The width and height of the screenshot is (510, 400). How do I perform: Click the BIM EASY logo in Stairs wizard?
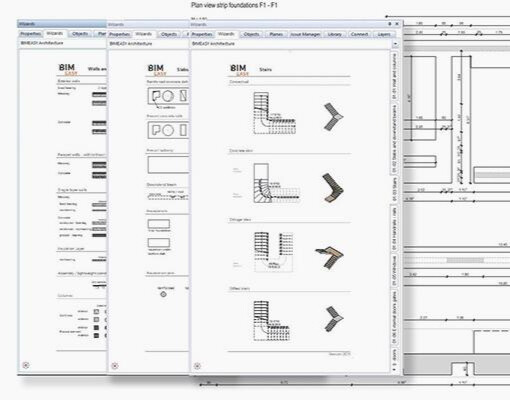click(x=239, y=70)
